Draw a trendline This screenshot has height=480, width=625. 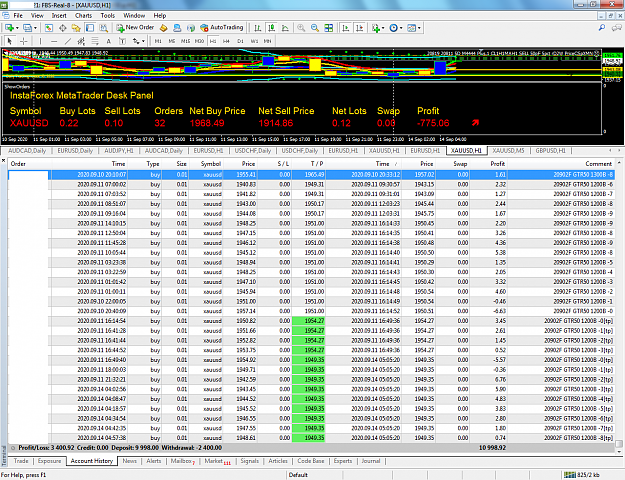(68, 41)
